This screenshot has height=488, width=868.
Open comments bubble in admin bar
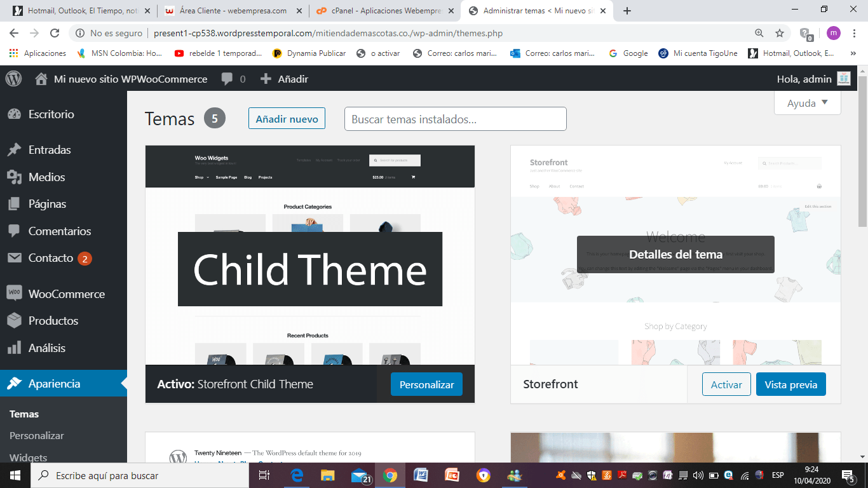click(227, 79)
